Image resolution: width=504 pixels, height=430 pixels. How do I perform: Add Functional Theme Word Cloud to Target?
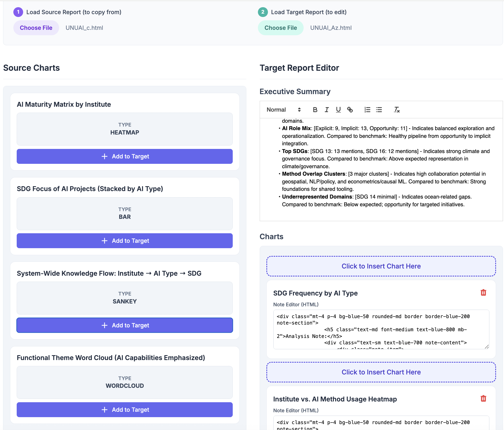[x=124, y=409]
